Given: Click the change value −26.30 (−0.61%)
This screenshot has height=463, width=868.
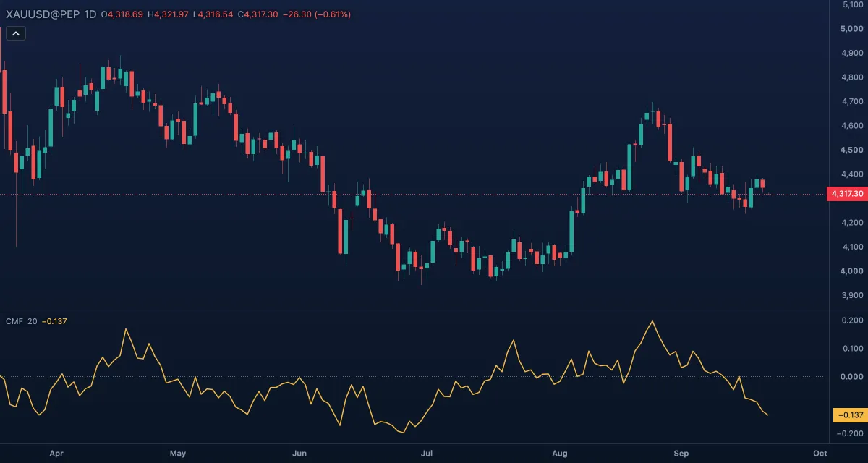Looking at the screenshot, I should pos(317,14).
